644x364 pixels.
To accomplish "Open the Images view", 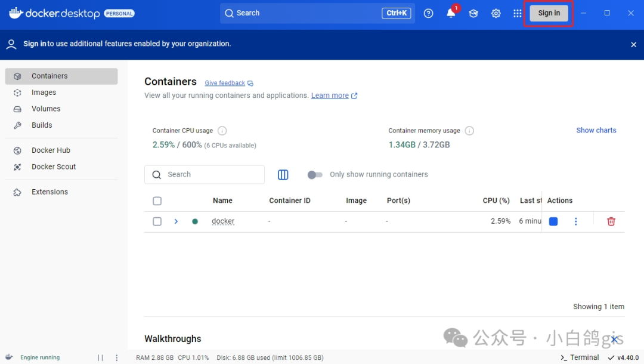I will tap(61, 92).
